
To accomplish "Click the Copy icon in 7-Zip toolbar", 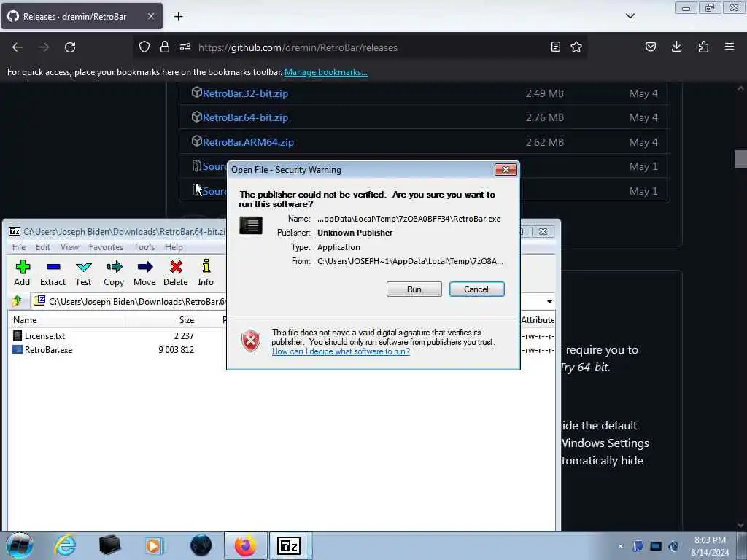I will tap(114, 273).
